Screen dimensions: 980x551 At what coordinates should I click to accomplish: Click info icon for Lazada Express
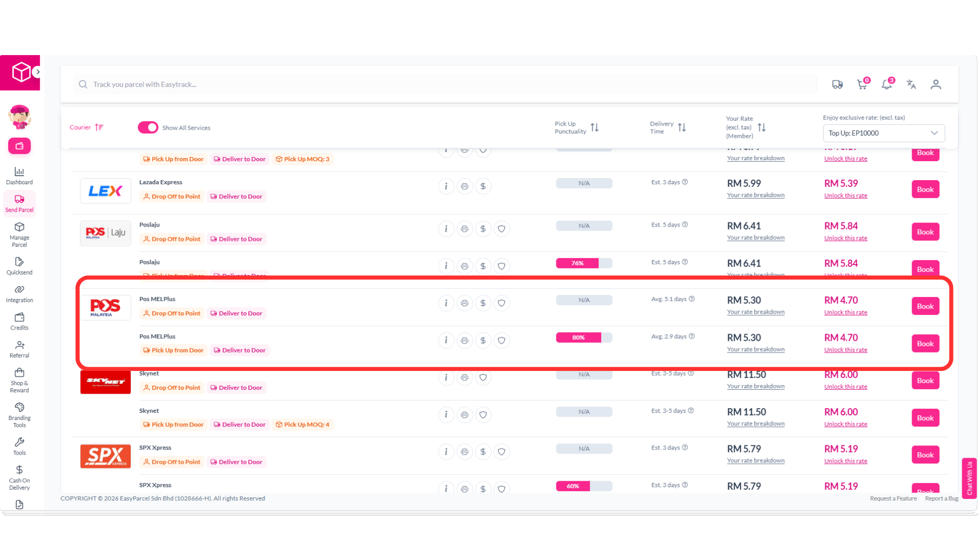coord(446,186)
